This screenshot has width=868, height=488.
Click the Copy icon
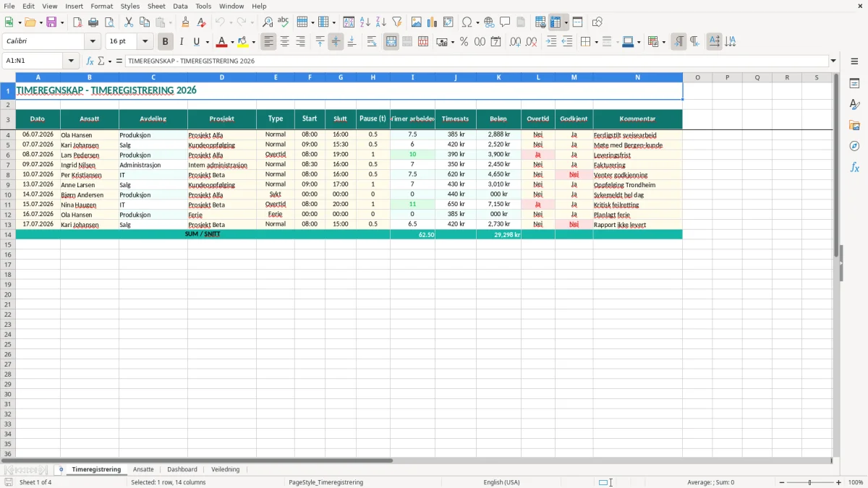tap(145, 22)
